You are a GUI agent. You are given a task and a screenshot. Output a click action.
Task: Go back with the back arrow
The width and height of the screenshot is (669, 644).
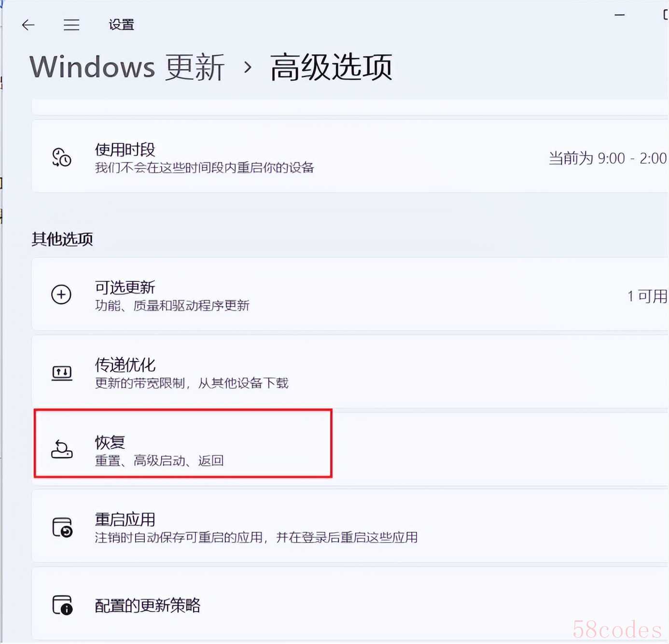tap(28, 25)
